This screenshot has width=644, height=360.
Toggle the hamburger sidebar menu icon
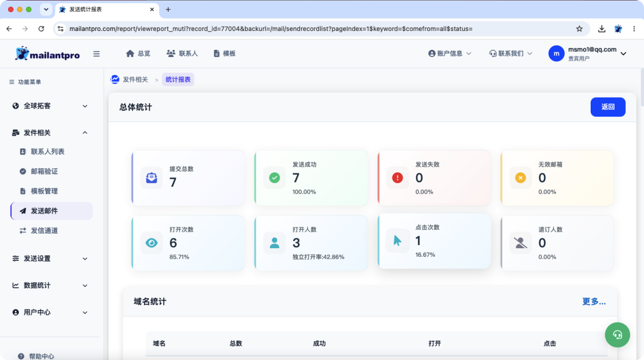(x=97, y=54)
